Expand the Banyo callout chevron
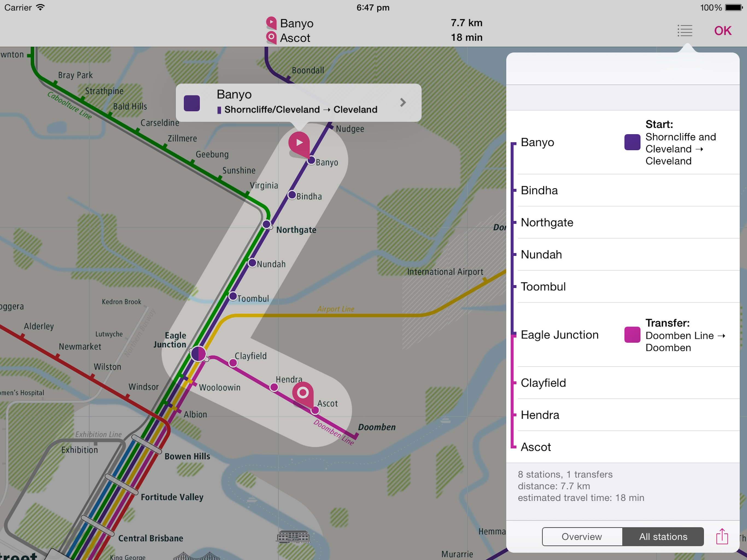 coord(402,103)
